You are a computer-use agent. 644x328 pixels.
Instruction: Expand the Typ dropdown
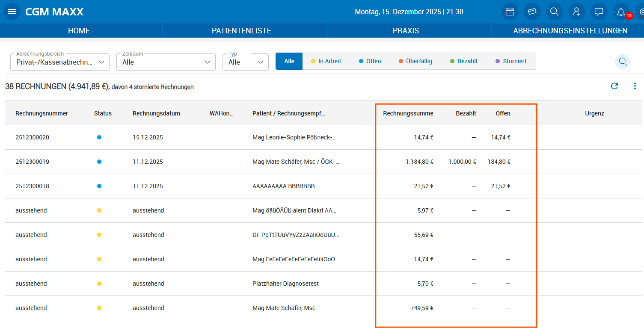tap(245, 62)
